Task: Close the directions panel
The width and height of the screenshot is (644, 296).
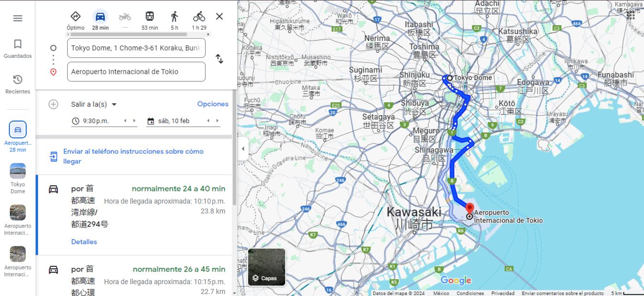Action: 219,17
